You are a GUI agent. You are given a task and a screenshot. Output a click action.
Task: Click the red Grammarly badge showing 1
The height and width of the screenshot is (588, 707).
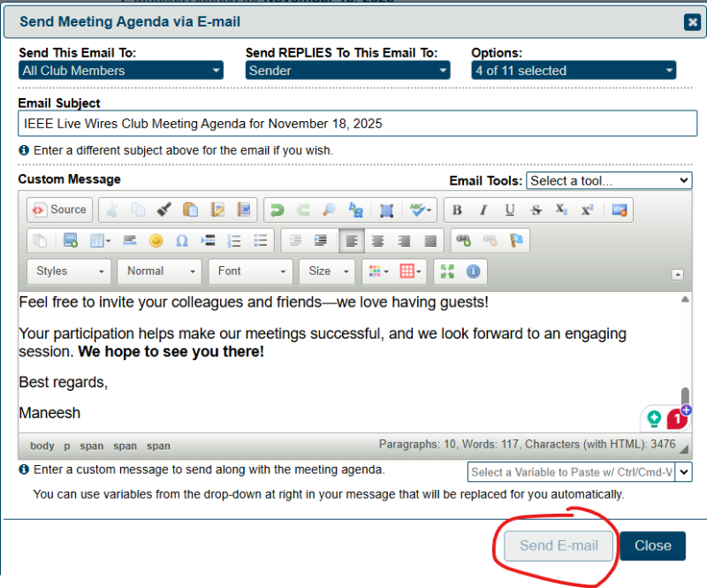tap(677, 419)
